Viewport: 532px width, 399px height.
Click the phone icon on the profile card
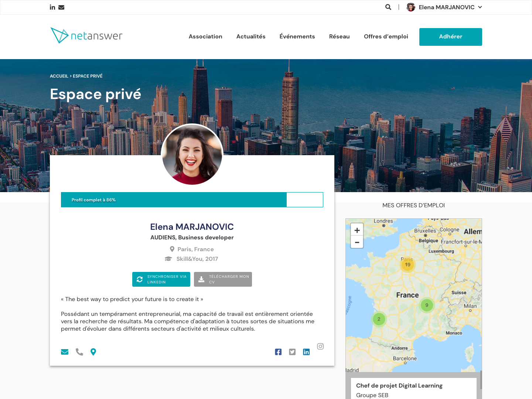(x=79, y=352)
